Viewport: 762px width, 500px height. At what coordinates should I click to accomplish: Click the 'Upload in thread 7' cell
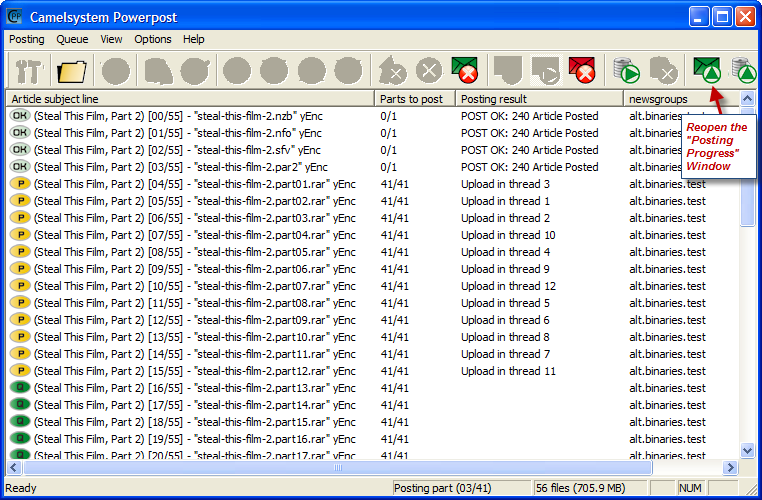coord(505,354)
